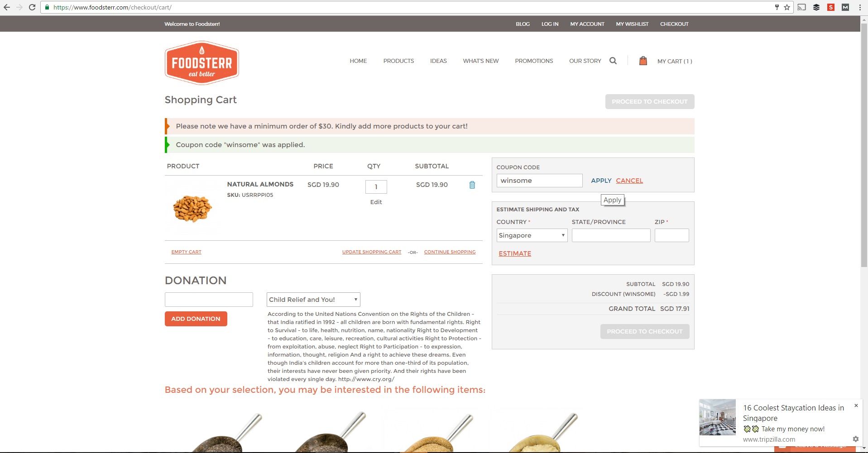Open My Cart (1) link
This screenshot has width=868, height=453.
coord(675,62)
